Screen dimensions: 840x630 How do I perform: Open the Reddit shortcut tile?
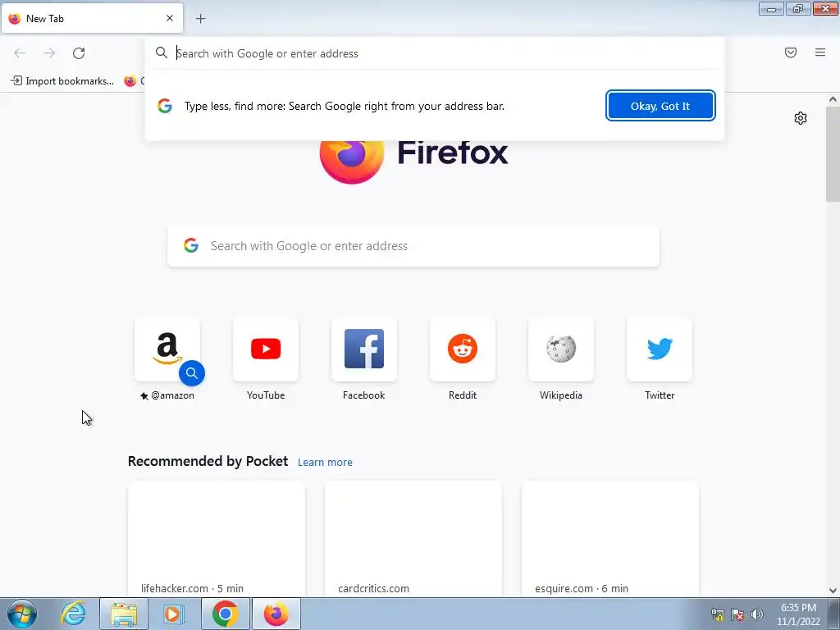tap(463, 349)
